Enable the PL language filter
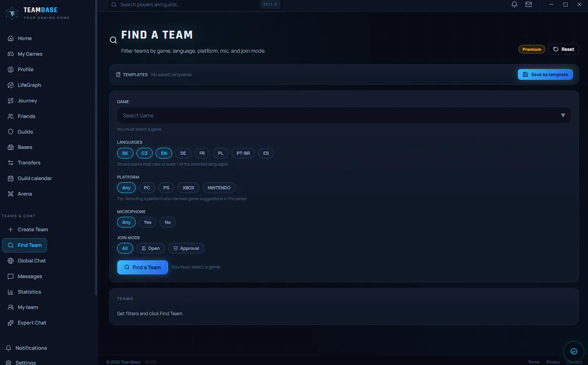This screenshot has width=588, height=365. tap(220, 153)
